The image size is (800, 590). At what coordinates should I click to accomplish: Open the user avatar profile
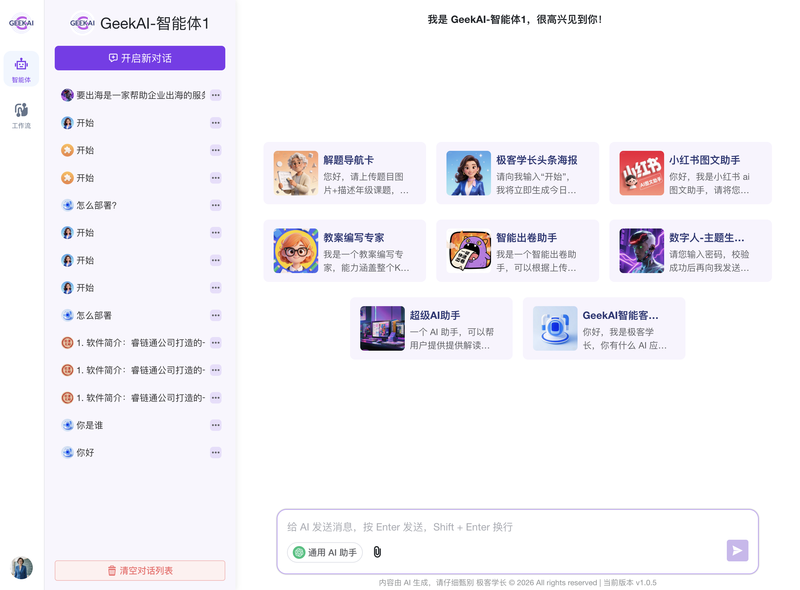[21, 568]
